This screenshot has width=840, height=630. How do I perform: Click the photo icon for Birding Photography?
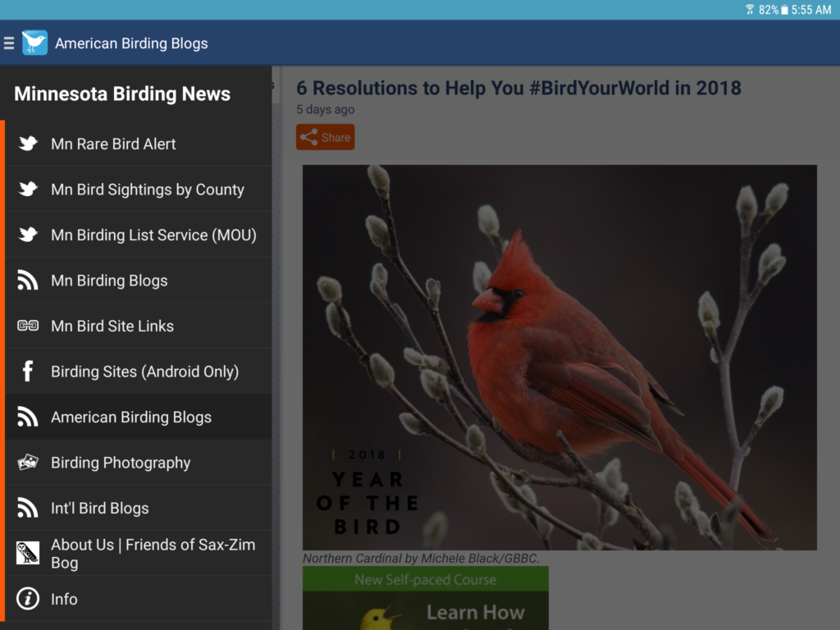tap(28, 463)
